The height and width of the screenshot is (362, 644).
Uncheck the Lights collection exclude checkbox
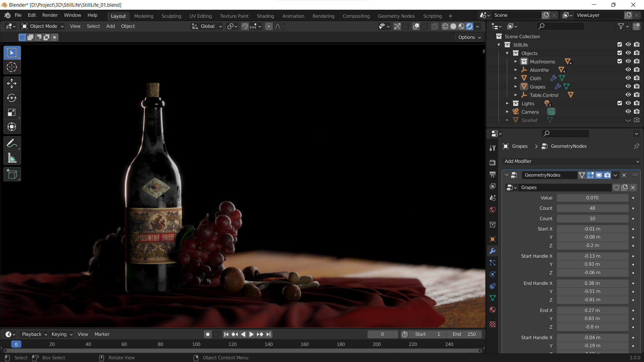pos(619,103)
